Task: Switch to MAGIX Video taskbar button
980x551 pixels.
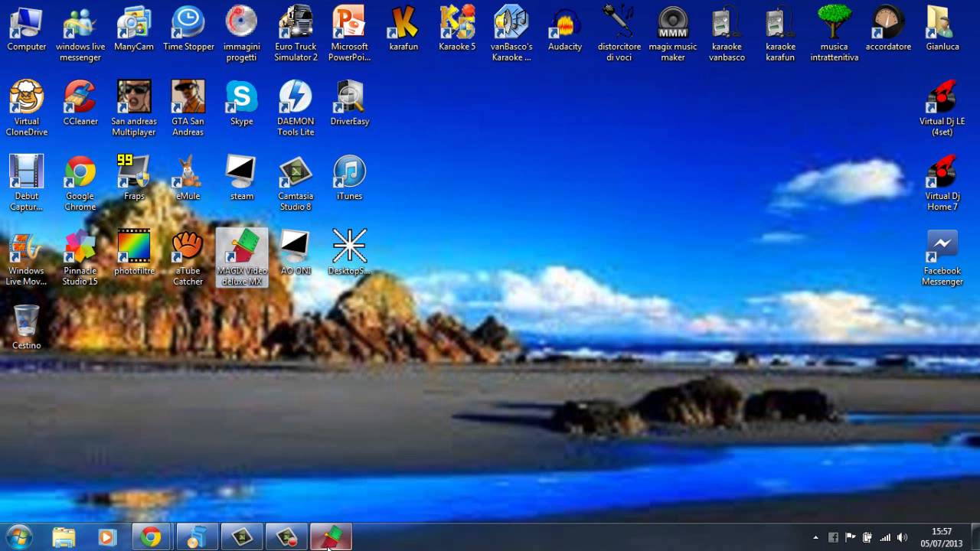Action: pyautogui.click(x=330, y=537)
